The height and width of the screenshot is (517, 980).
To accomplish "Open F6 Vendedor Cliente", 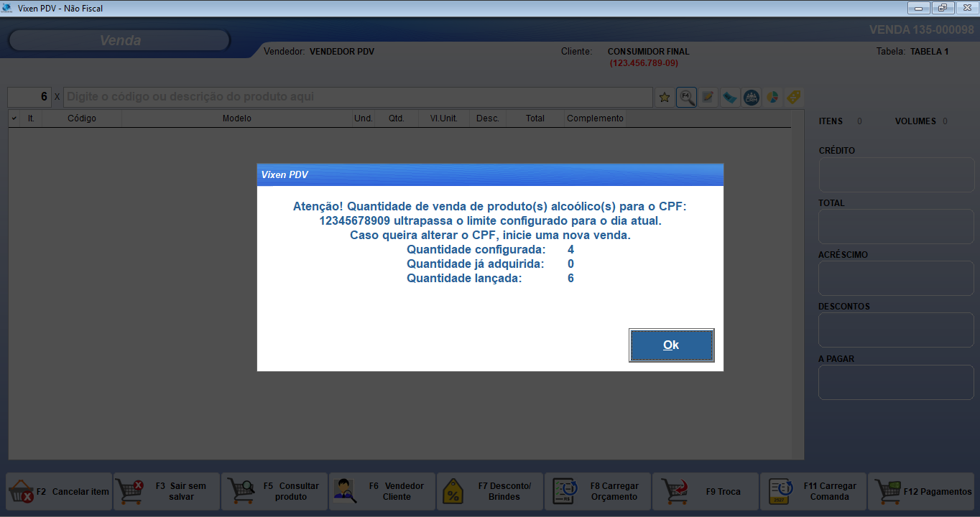I will 382,492.
